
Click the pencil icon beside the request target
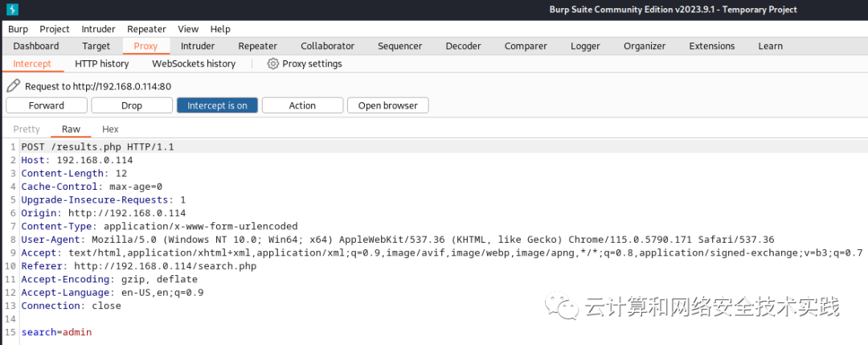point(14,86)
